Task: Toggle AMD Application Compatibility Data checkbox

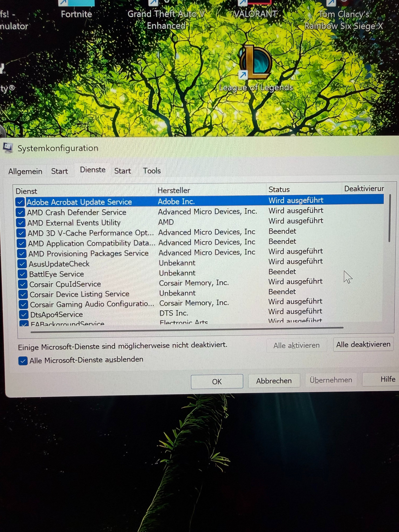Action: (21, 243)
